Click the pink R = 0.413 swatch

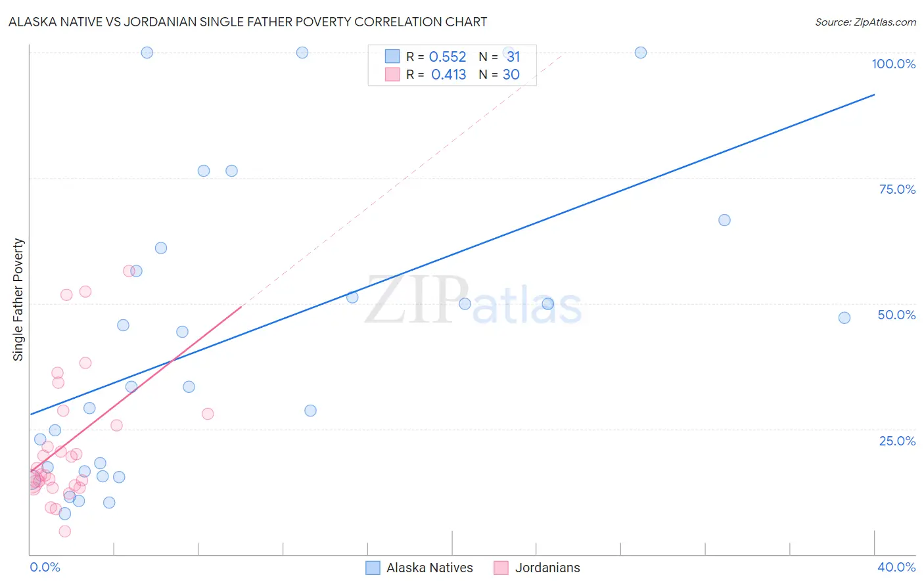392,74
